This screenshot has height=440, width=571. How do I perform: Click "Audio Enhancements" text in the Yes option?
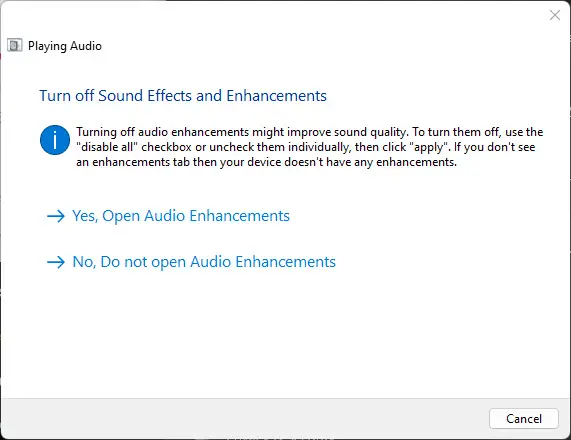pyautogui.click(x=217, y=216)
